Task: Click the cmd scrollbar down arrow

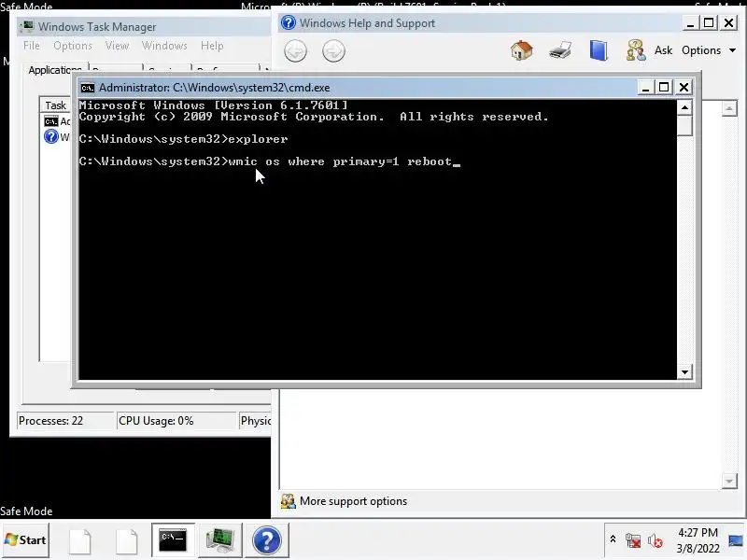Action: (684, 371)
